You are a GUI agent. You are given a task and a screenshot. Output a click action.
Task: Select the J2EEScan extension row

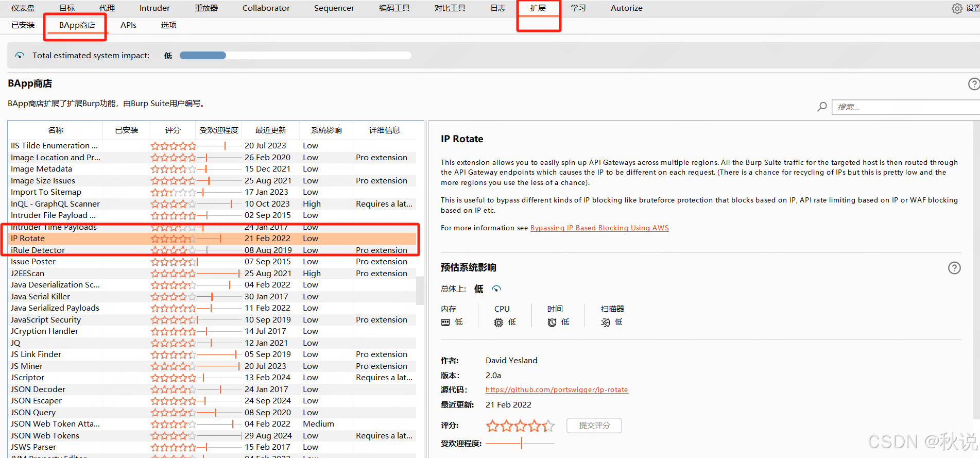212,274
